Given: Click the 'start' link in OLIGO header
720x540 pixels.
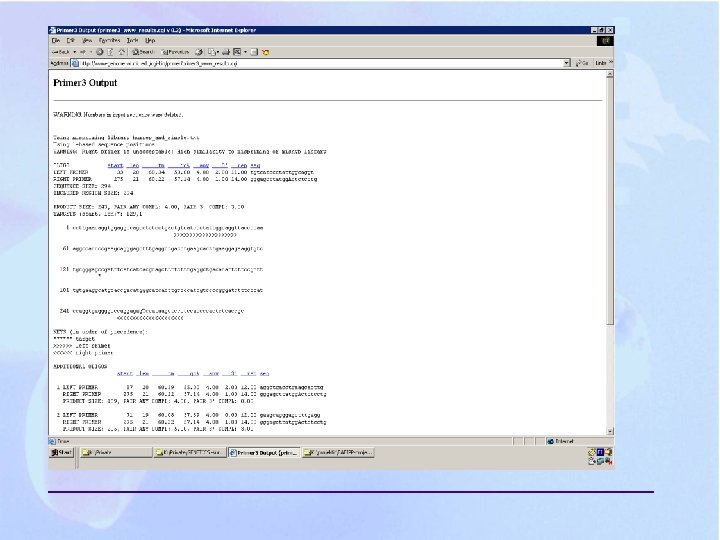Looking at the screenshot, I should click(115, 165).
